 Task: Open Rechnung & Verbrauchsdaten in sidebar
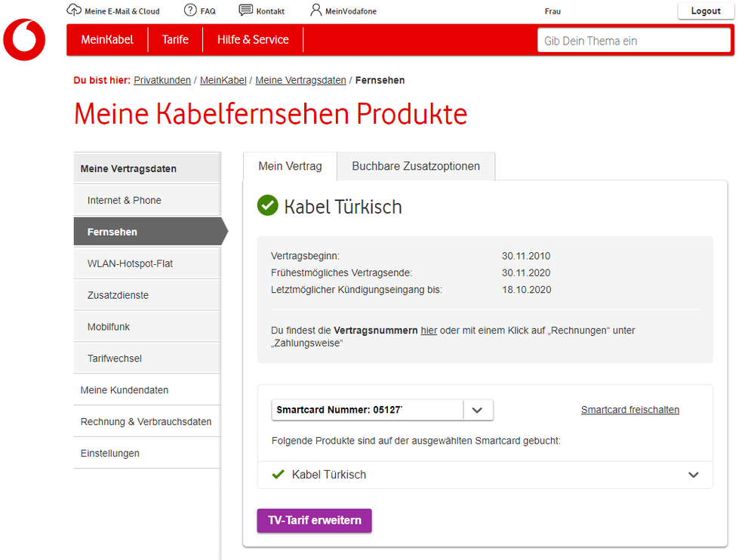(x=147, y=422)
